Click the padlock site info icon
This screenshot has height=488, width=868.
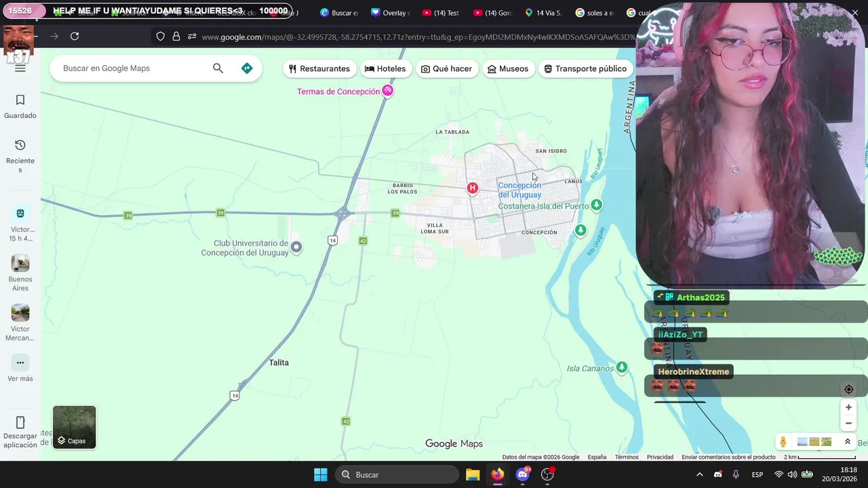(x=176, y=37)
